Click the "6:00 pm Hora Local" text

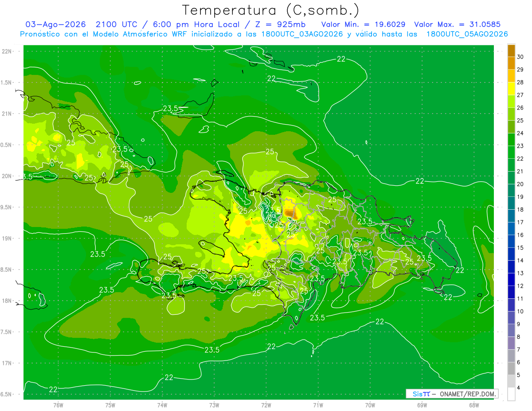196,24
